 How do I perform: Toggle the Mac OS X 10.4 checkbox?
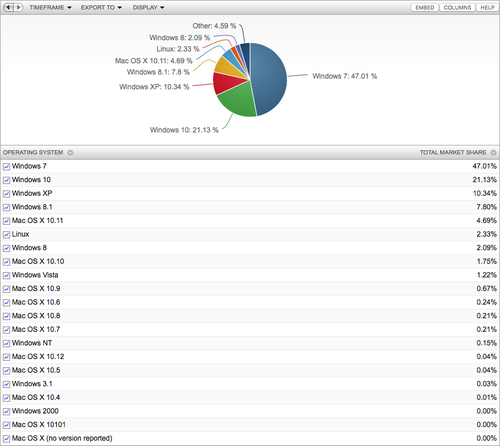[x=6, y=398]
